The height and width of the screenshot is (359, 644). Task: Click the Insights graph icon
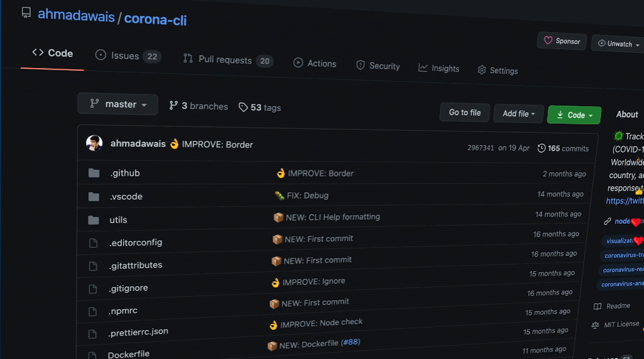pyautogui.click(x=423, y=67)
